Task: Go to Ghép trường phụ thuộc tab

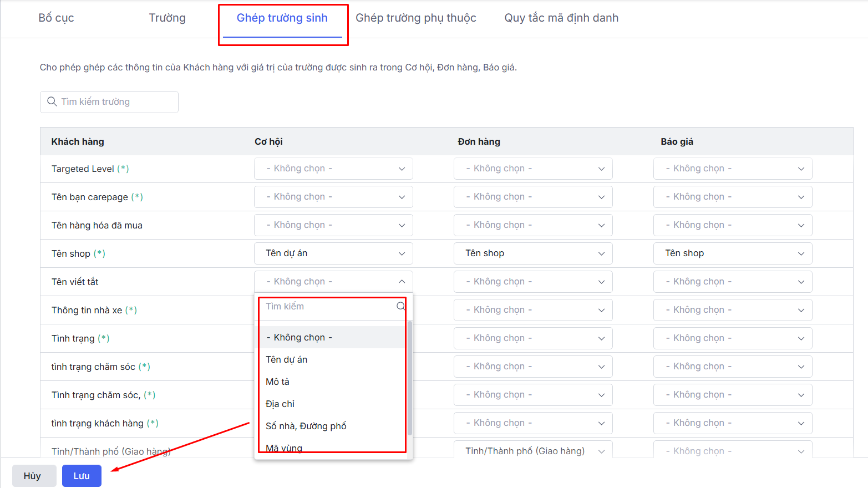Action: tap(415, 18)
